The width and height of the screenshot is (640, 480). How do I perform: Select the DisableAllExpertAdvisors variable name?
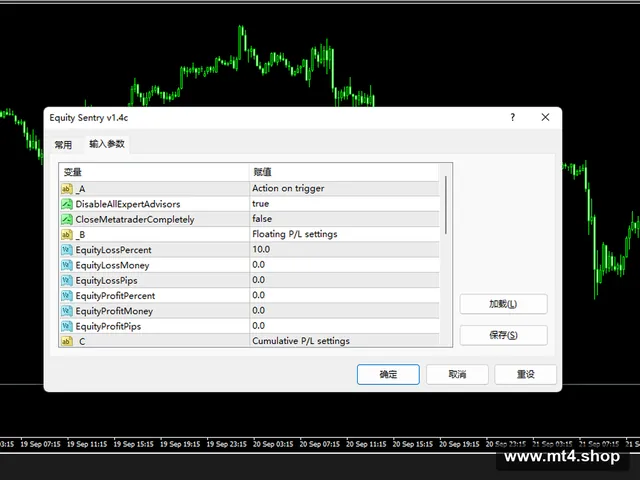point(128,204)
